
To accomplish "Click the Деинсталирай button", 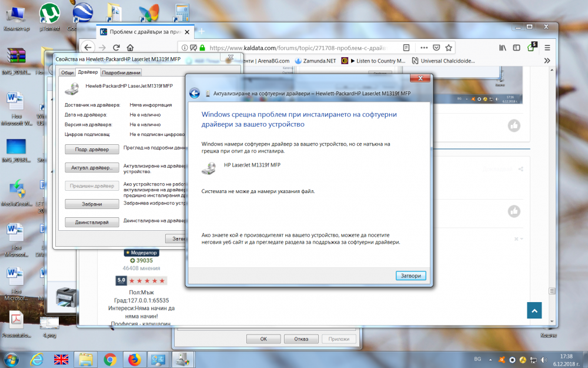I will [92, 223].
